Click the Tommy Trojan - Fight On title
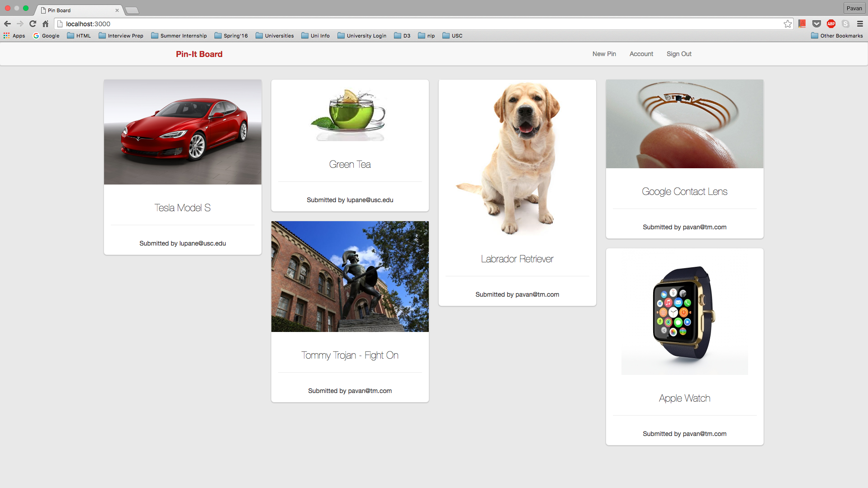This screenshot has height=488, width=868. (350, 355)
